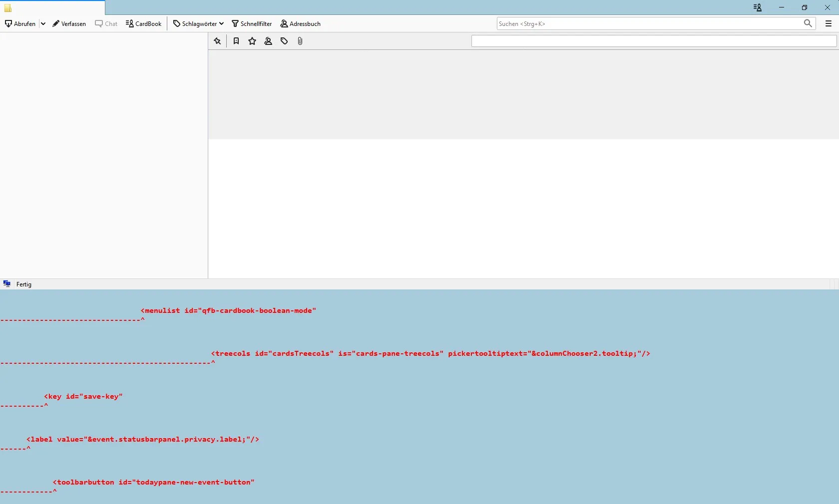The image size is (839, 504).
Task: Click the label event.statusbarpanel.privacy.label error text
Action: coord(143,439)
